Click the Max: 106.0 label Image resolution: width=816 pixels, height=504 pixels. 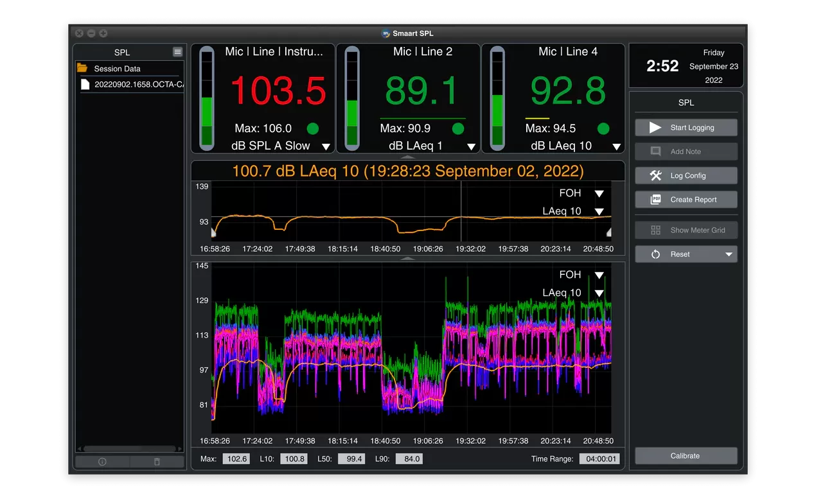[x=263, y=128]
